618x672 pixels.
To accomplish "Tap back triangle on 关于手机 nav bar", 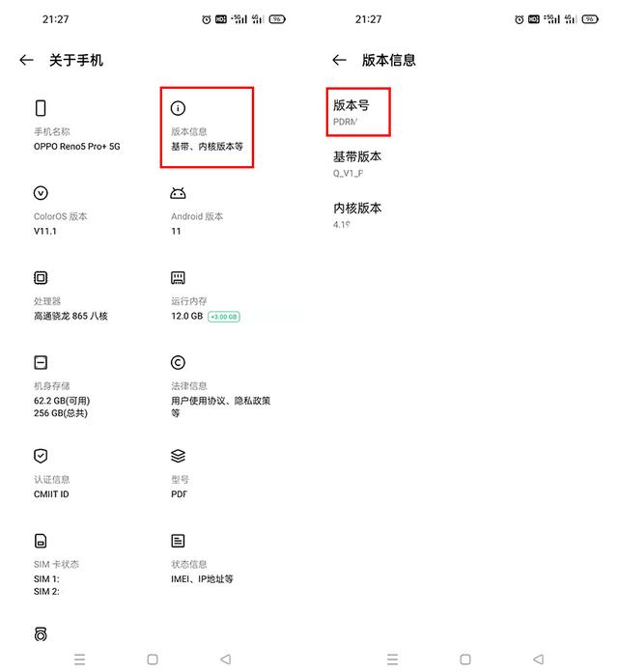I will tap(226, 659).
